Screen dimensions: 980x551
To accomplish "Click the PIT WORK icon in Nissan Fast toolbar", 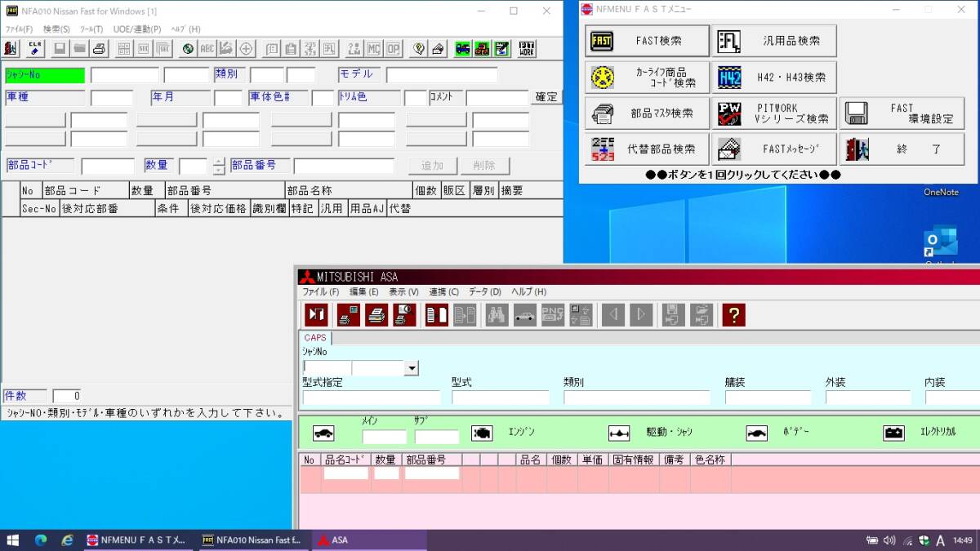I will 528,48.
